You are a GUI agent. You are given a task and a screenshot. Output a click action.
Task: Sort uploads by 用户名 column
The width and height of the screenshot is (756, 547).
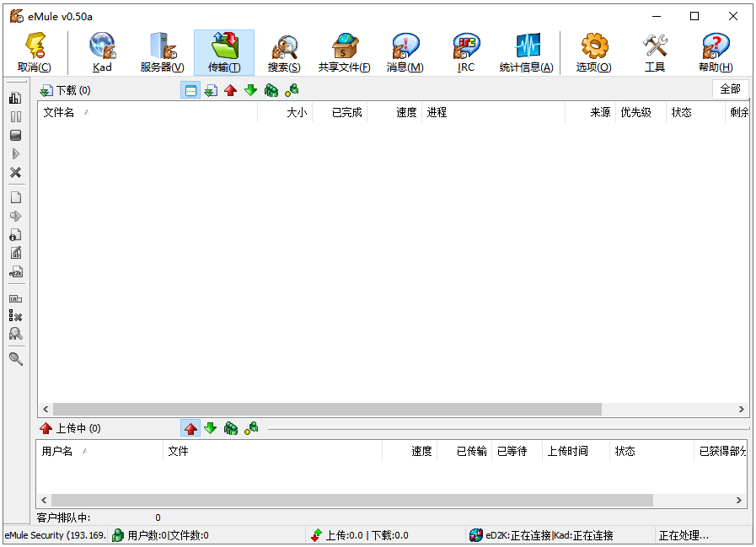point(100,451)
